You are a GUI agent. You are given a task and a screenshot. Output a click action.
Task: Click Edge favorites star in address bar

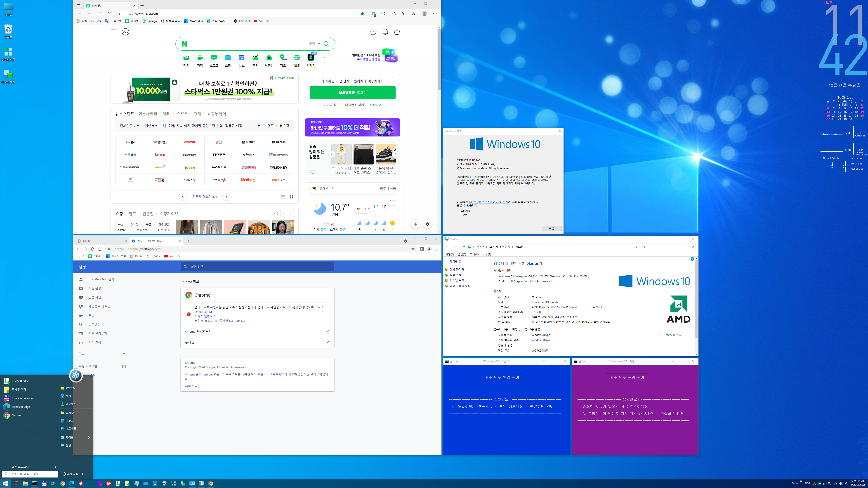[362, 14]
